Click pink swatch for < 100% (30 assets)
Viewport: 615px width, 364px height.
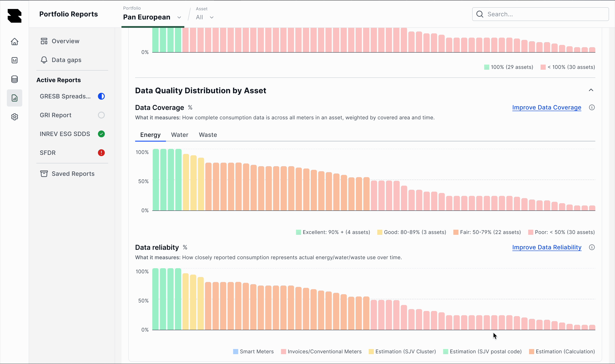click(543, 67)
